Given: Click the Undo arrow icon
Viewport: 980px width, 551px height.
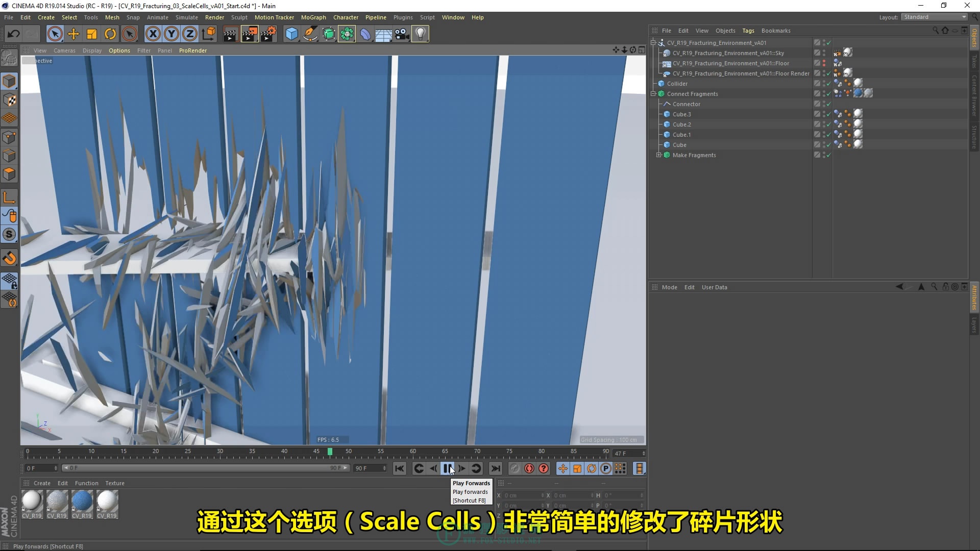Looking at the screenshot, I should [x=14, y=34].
